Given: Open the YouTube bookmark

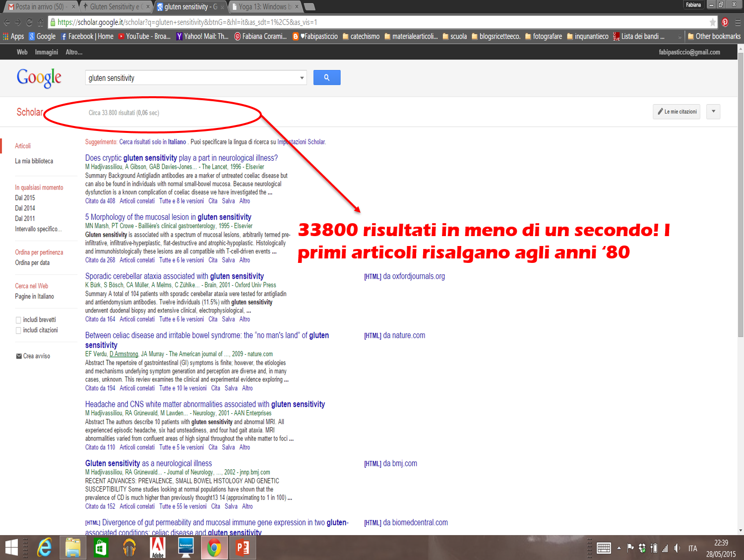Looking at the screenshot, I should (144, 36).
